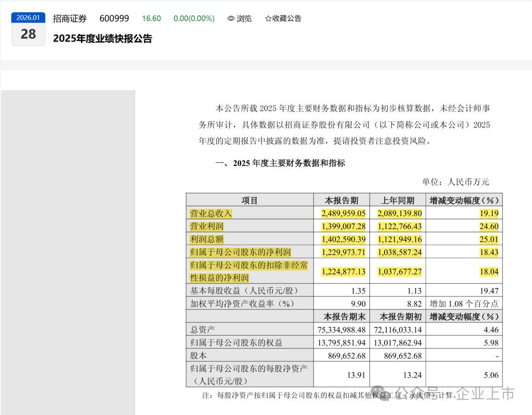Click the 收藏公告 label
The width and height of the screenshot is (532, 415).
287,18
